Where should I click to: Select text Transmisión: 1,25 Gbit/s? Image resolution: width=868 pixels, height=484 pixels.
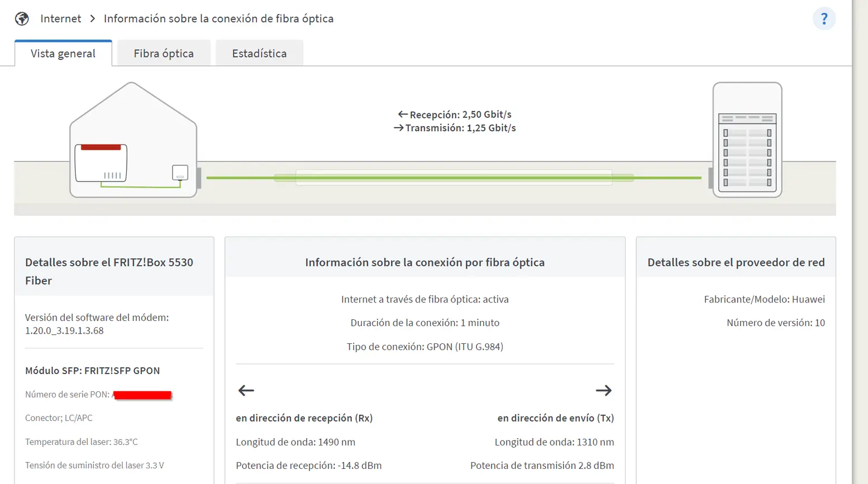tap(460, 128)
